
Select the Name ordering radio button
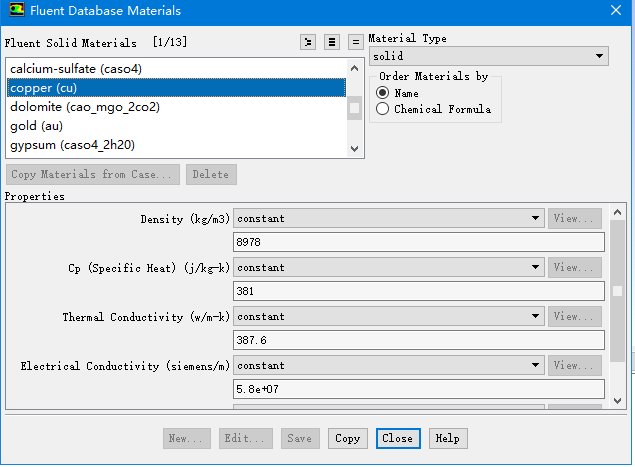pyautogui.click(x=382, y=93)
